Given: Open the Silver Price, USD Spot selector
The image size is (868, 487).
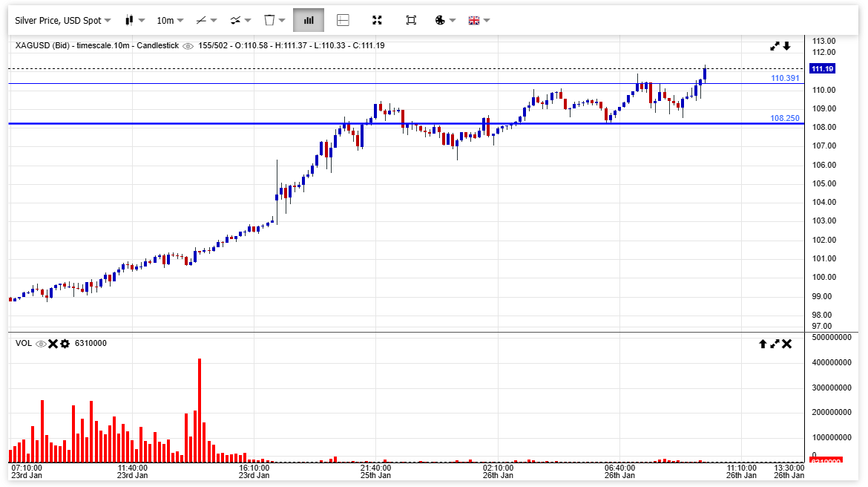Looking at the screenshot, I should click(x=63, y=20).
